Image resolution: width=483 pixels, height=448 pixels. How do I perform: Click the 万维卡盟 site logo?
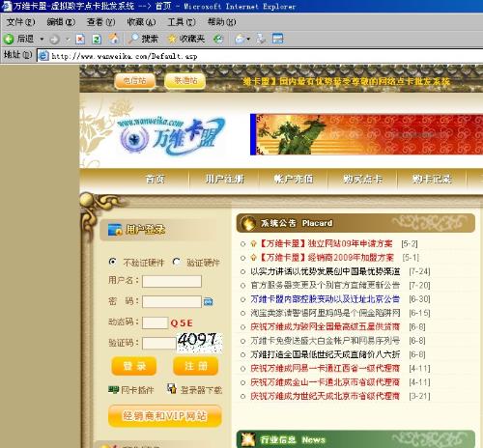[x=172, y=135]
